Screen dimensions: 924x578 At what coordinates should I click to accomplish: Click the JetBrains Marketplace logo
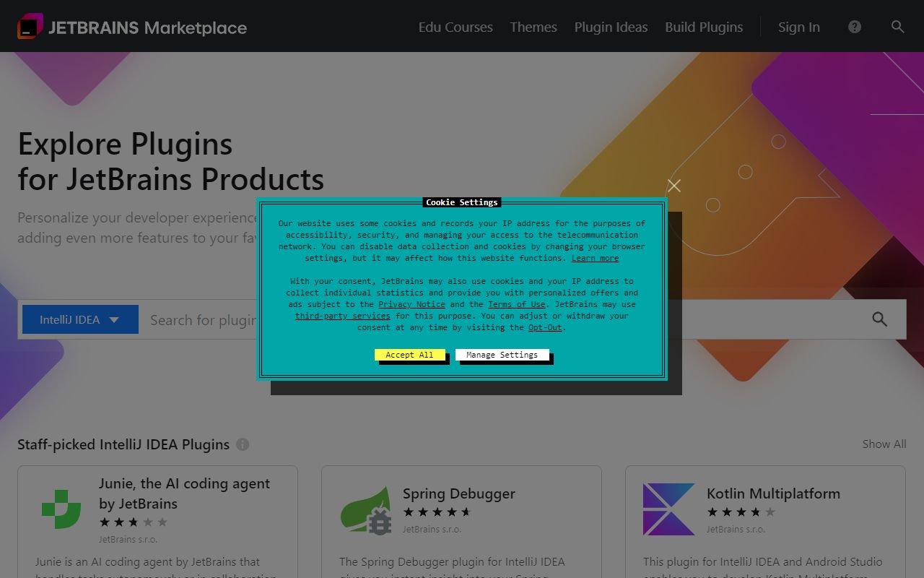pos(132,27)
